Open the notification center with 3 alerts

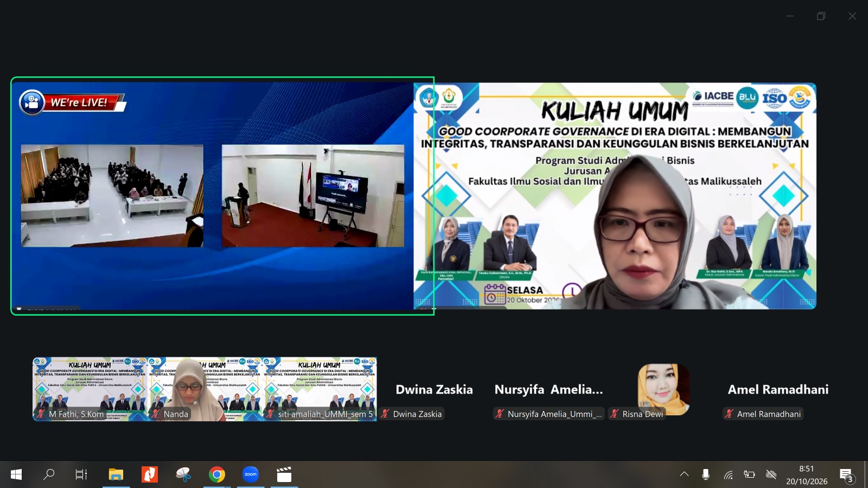pyautogui.click(x=847, y=476)
